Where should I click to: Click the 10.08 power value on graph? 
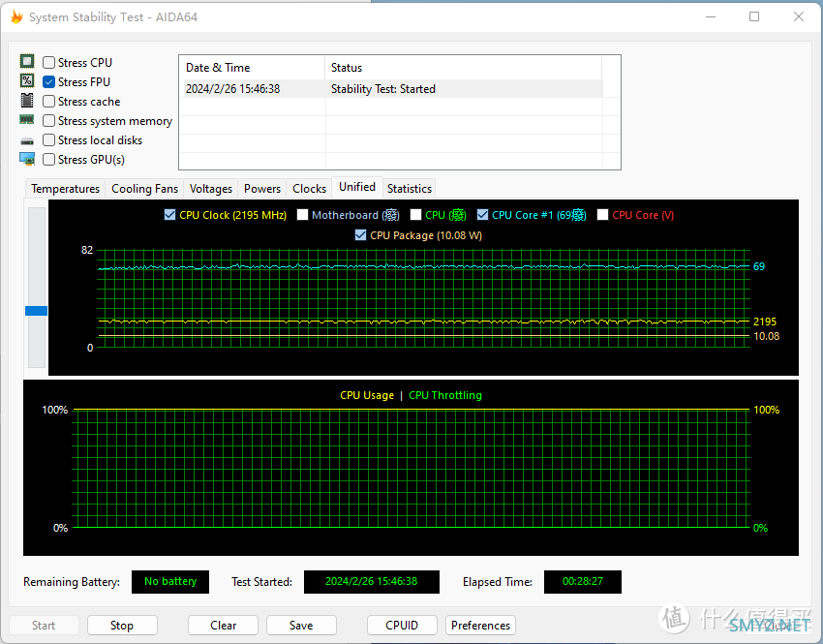point(766,336)
